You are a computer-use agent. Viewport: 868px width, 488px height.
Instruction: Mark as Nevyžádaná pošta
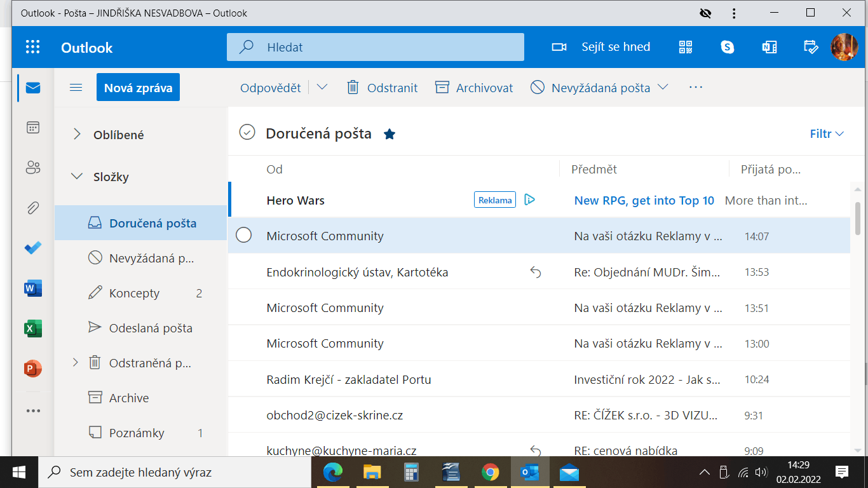point(590,88)
